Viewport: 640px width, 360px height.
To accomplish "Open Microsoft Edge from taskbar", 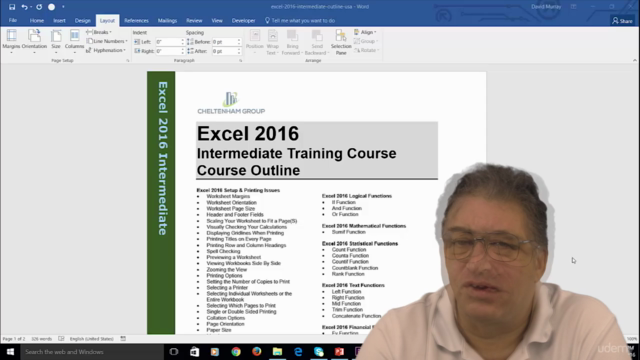I will point(298,351).
